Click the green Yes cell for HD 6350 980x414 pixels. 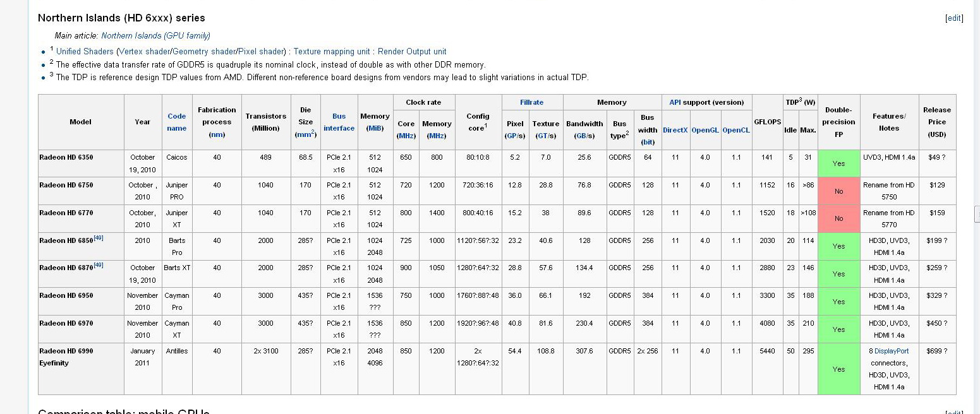click(838, 163)
